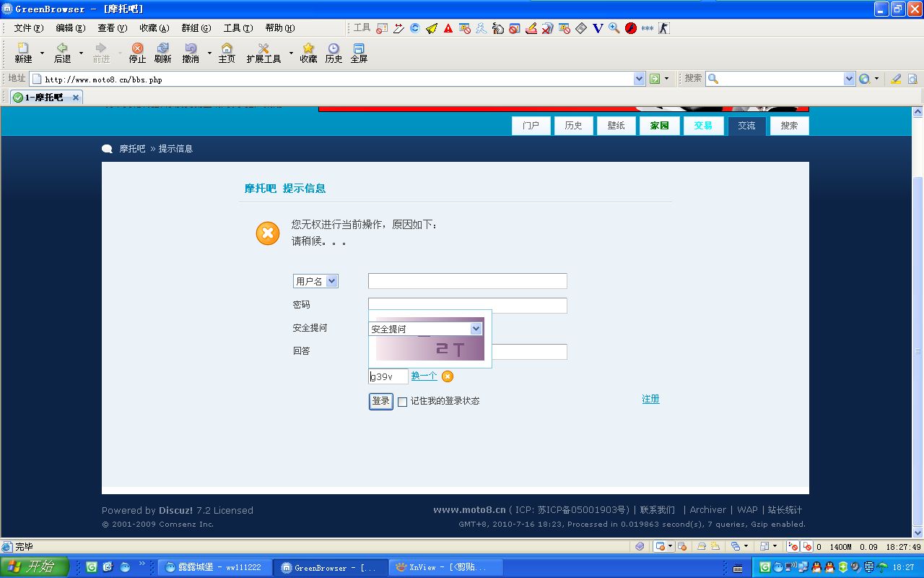Screen dimensions: 924x578
Task: Click into the 用户名 input field
Action: [468, 281]
